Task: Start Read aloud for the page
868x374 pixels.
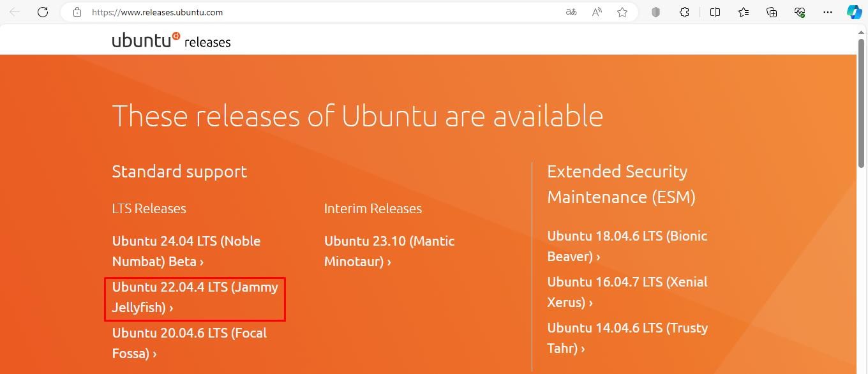Action: coord(596,12)
